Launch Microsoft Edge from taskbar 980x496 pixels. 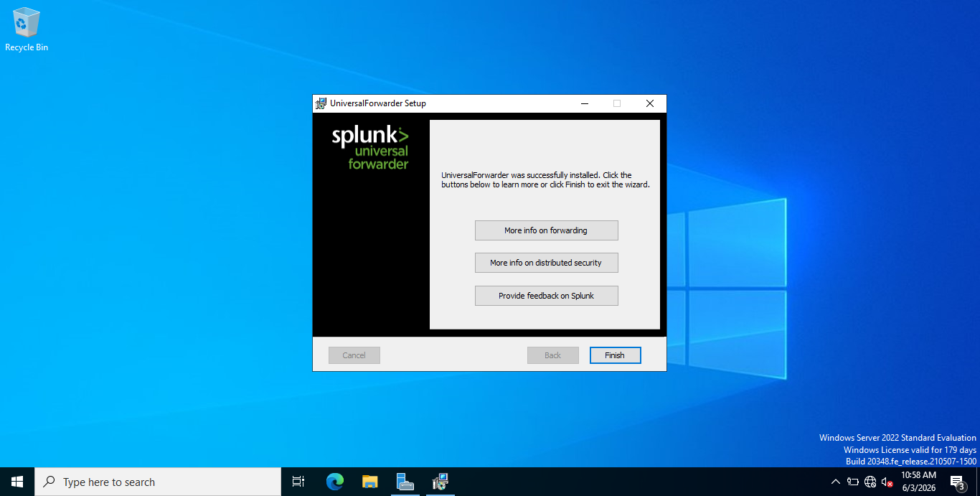pos(334,482)
